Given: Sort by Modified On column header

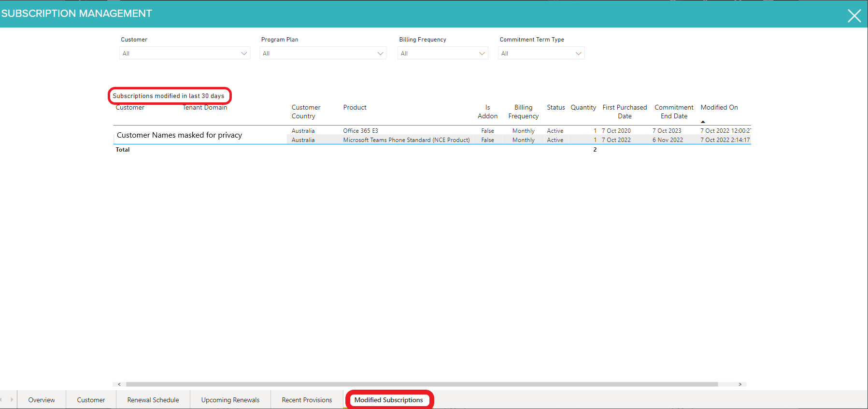Looking at the screenshot, I should click(719, 108).
